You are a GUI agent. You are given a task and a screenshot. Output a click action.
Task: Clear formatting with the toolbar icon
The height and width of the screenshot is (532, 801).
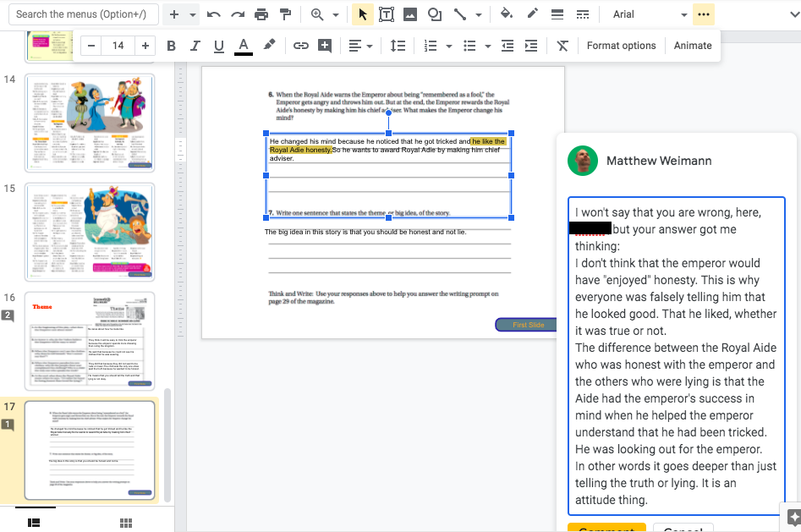point(562,46)
